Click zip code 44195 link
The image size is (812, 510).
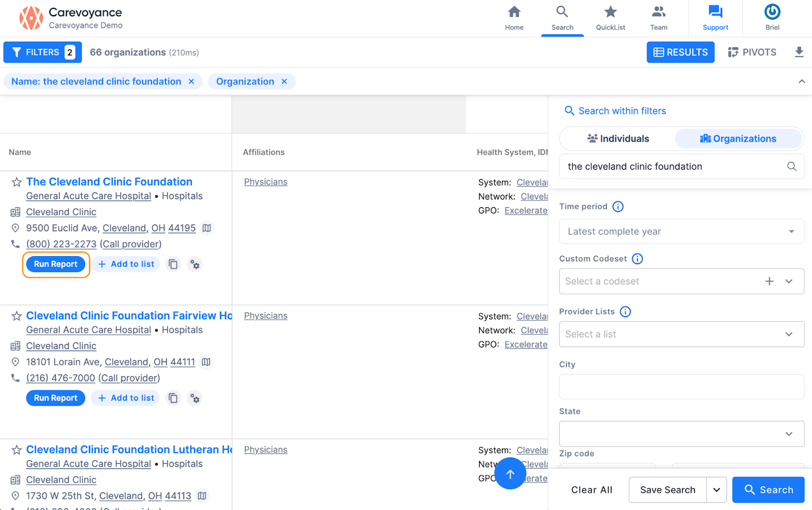(x=182, y=228)
